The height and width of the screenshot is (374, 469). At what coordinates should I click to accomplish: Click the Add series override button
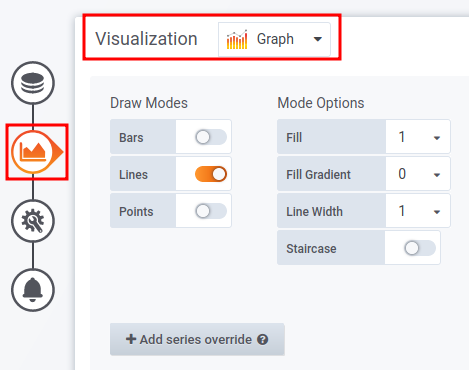click(197, 339)
